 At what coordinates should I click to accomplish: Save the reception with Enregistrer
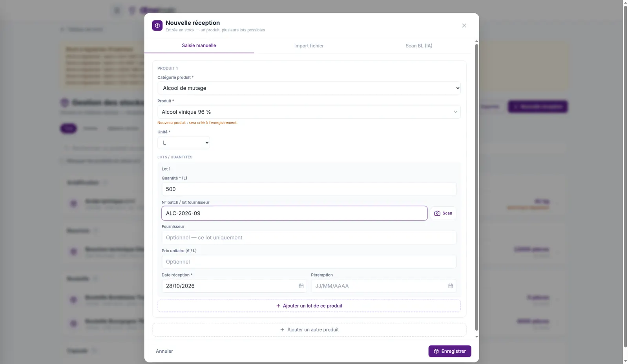pos(450,351)
